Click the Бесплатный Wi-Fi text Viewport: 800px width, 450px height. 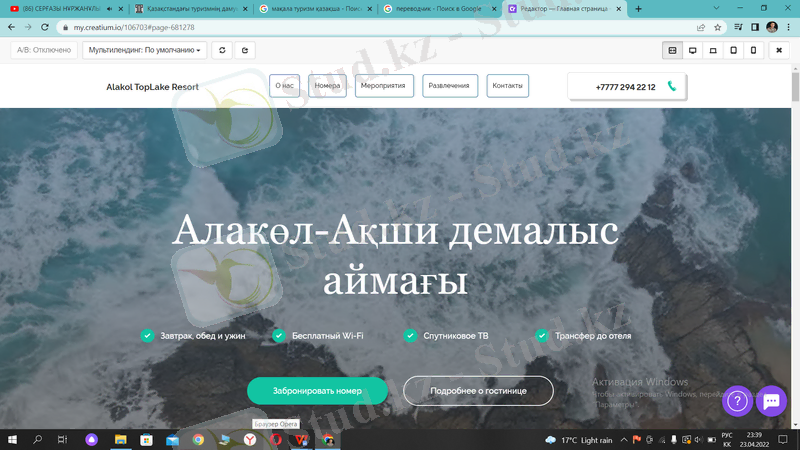328,336
